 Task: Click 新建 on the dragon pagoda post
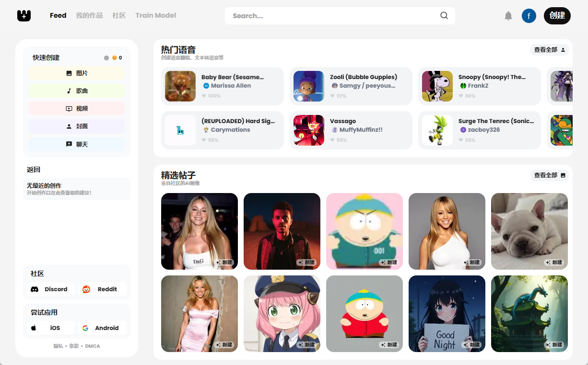(554, 345)
